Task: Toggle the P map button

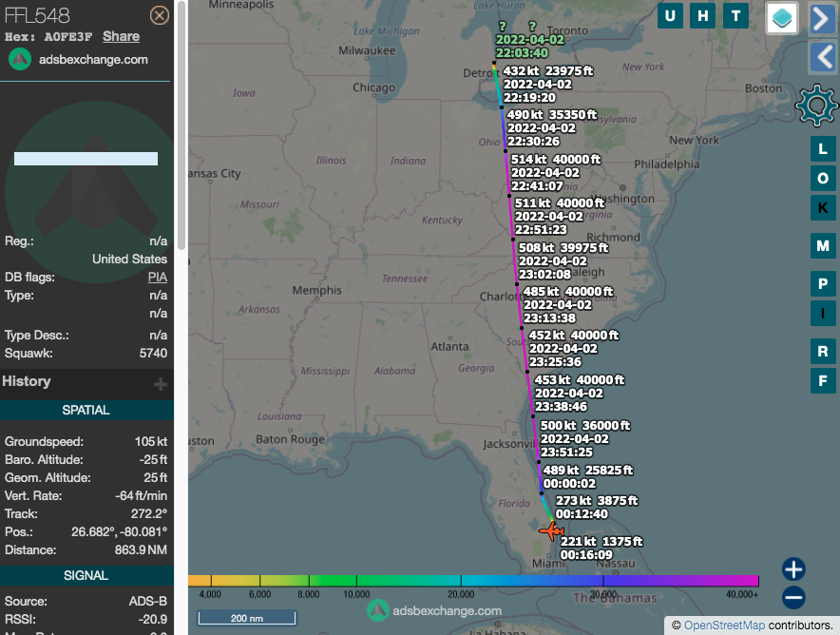Action: [x=823, y=284]
